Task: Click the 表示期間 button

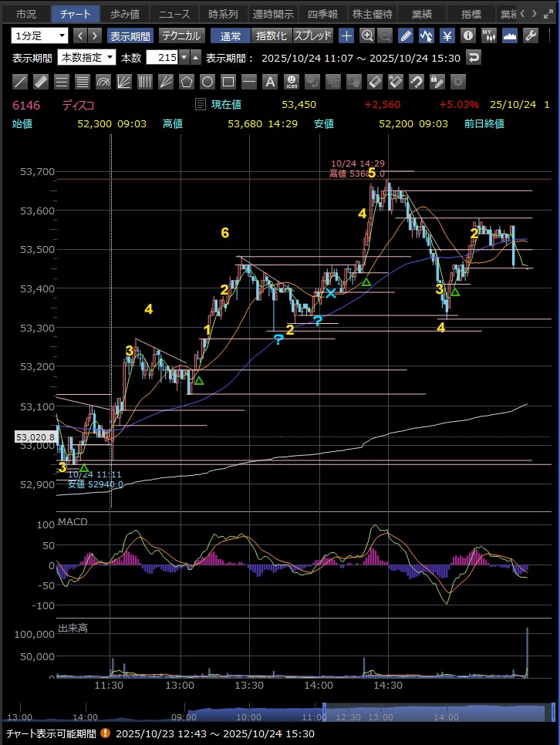Action: (130, 35)
